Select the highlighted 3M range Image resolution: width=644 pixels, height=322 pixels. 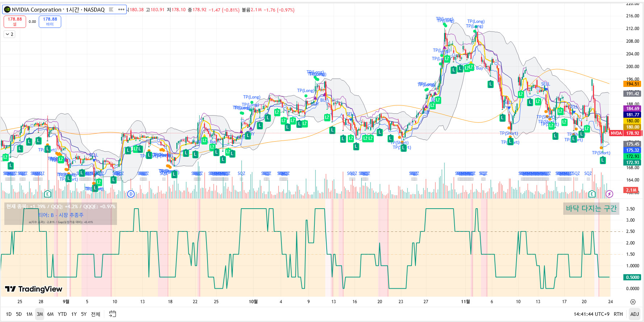pyautogui.click(x=40, y=314)
